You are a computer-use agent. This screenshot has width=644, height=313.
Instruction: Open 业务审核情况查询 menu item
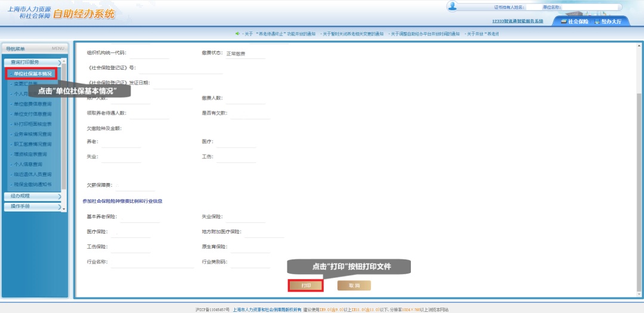33,134
